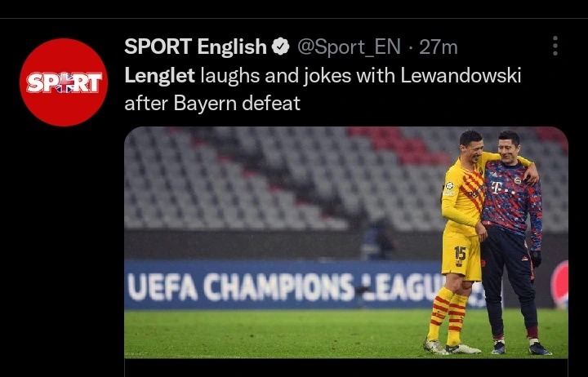Click the Pepsi logo at the photo's edge
Screen dimensions: 588x377
560,285
